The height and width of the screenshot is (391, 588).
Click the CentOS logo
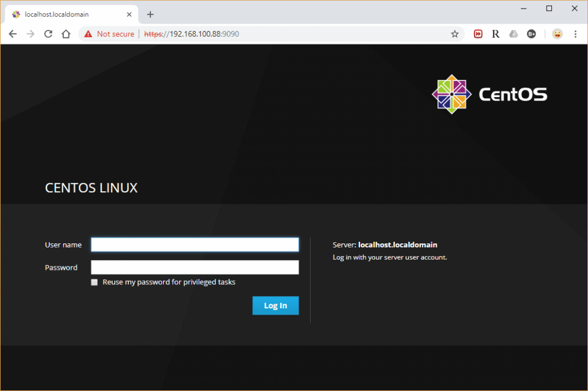tap(490, 94)
